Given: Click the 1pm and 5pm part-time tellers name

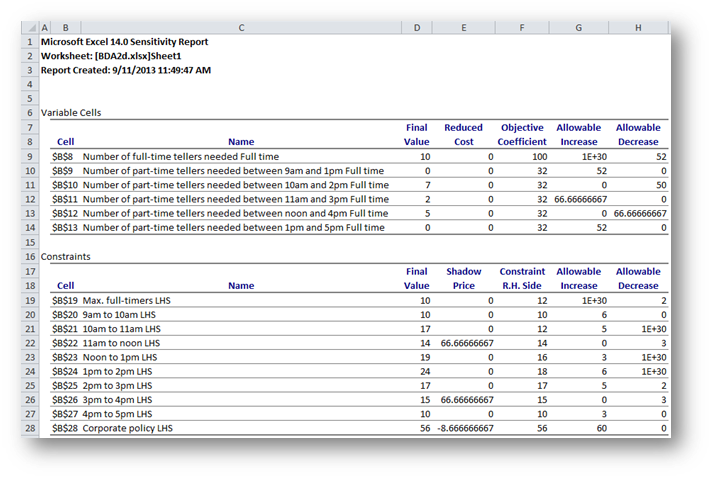Looking at the screenshot, I should (x=233, y=227).
